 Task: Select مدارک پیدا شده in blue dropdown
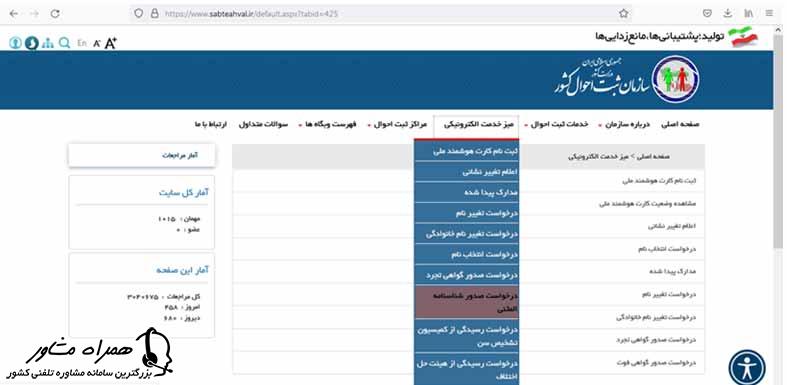[x=467, y=192]
